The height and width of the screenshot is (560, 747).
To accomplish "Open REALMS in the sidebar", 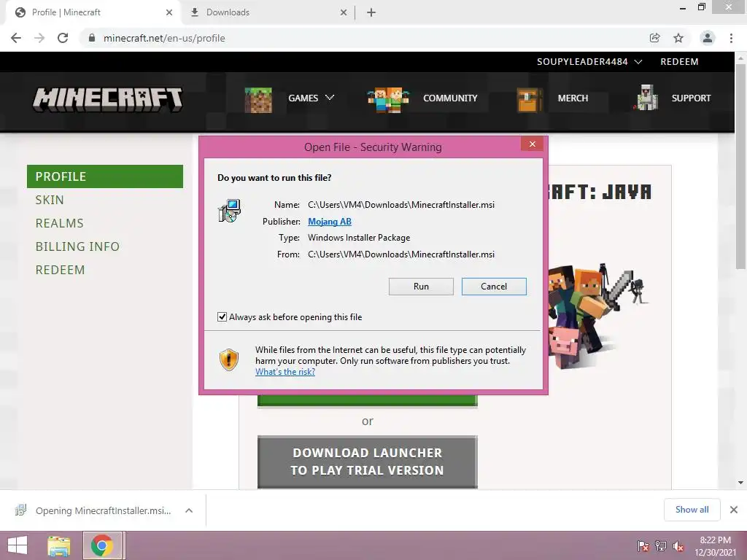I will click(x=60, y=223).
